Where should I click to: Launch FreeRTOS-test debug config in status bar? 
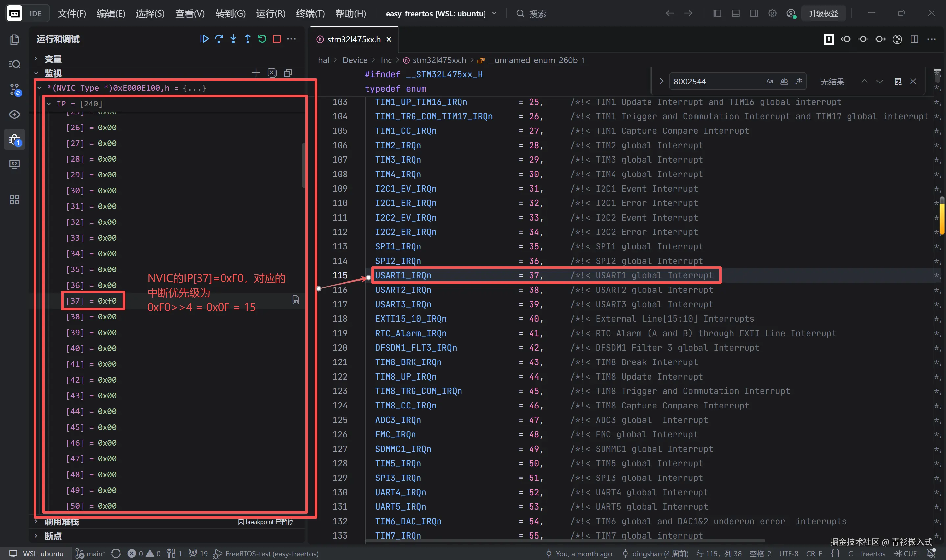[266, 553]
